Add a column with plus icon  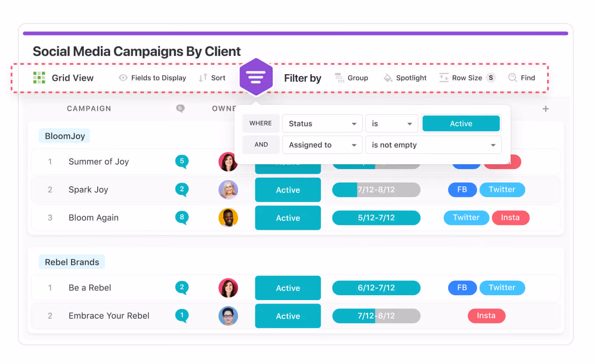546,109
